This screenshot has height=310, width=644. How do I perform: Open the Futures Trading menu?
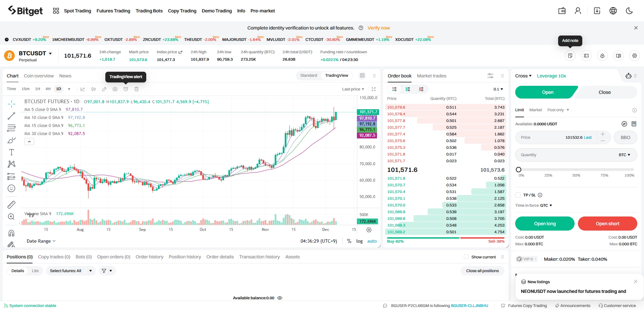pyautogui.click(x=113, y=11)
